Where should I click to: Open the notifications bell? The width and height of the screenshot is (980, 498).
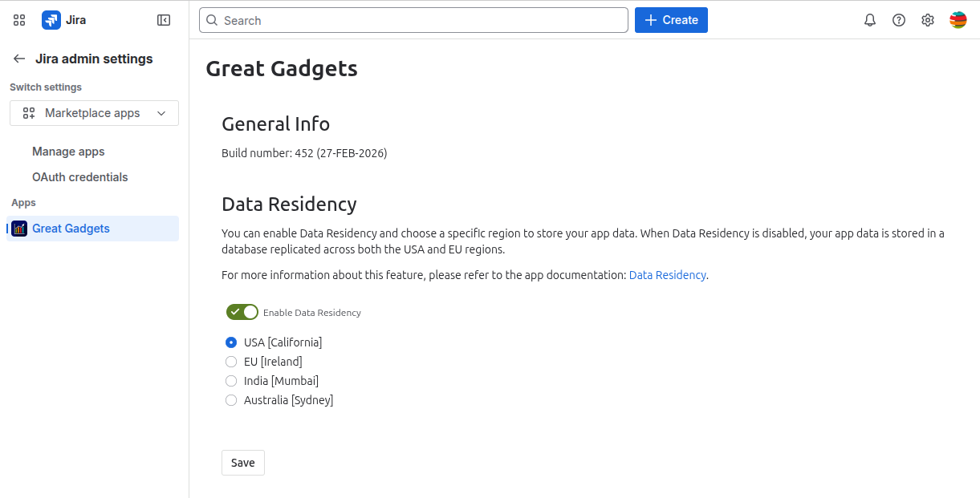870,20
